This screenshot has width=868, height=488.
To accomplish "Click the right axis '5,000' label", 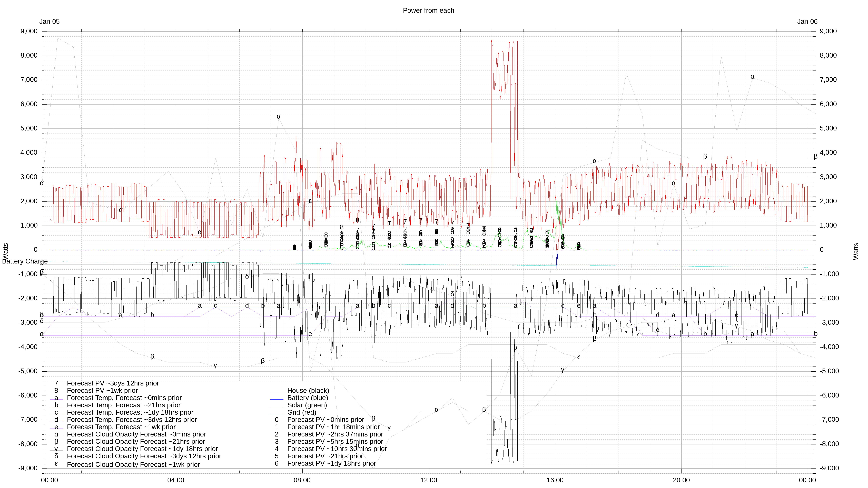I will pyautogui.click(x=828, y=128).
